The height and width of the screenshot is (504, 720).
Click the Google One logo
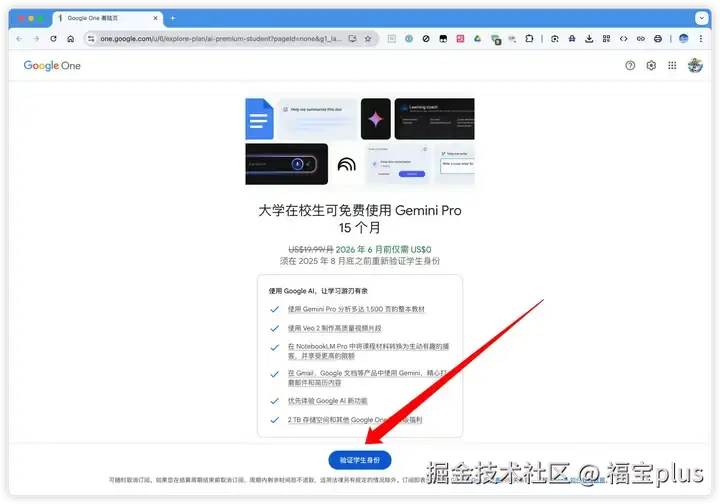52,66
